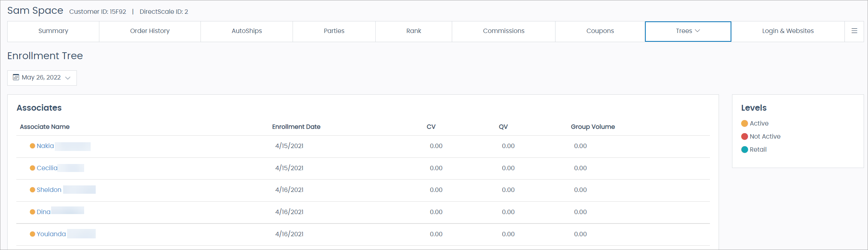
Task: Expand the Trees tab dropdown
Action: coord(688,31)
